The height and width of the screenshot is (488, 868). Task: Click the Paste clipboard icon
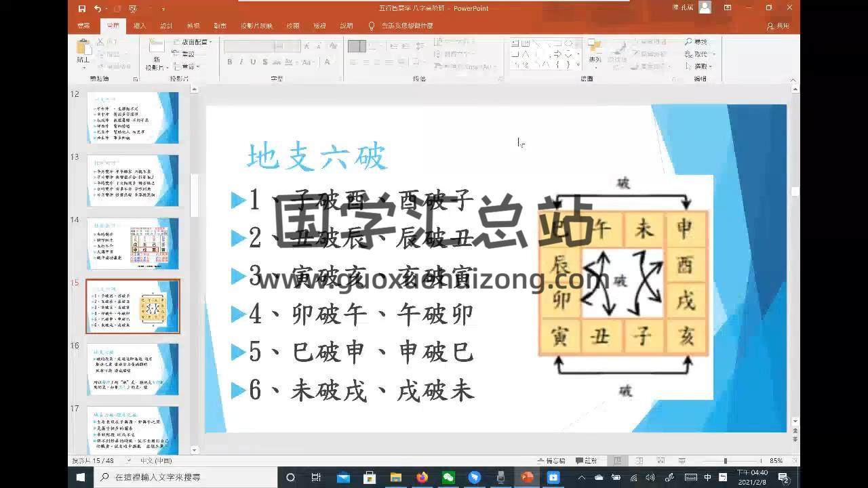coord(83,51)
